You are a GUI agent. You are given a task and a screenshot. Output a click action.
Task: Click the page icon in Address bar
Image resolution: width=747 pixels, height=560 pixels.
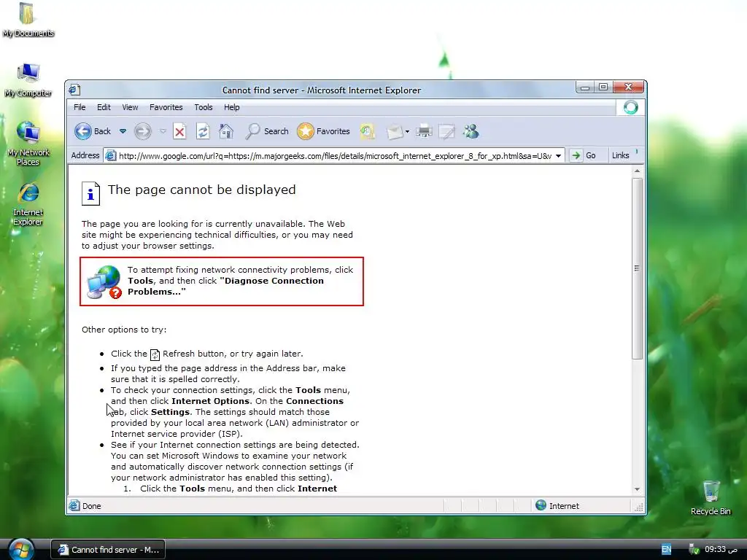coord(111,156)
